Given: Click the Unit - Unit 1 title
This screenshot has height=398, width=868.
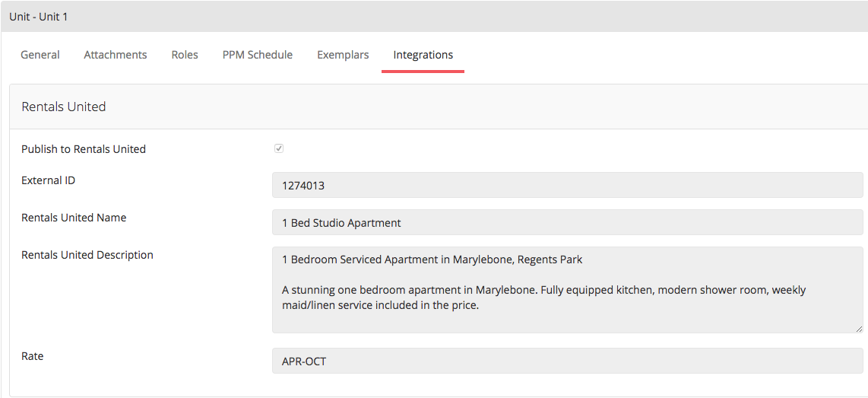Looking at the screenshot, I should click(38, 17).
